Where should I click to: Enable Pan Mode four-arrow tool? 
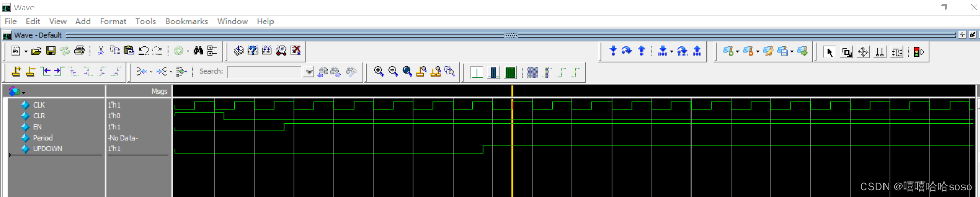(863, 52)
